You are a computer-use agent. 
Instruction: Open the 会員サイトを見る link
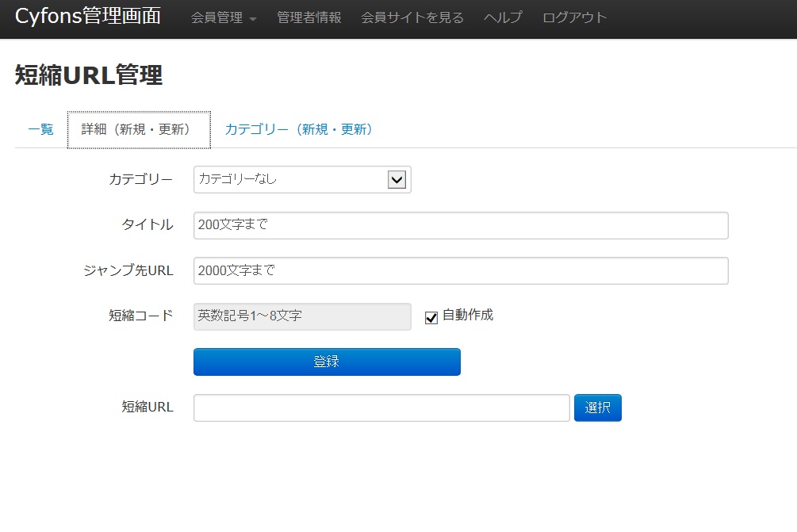click(412, 17)
